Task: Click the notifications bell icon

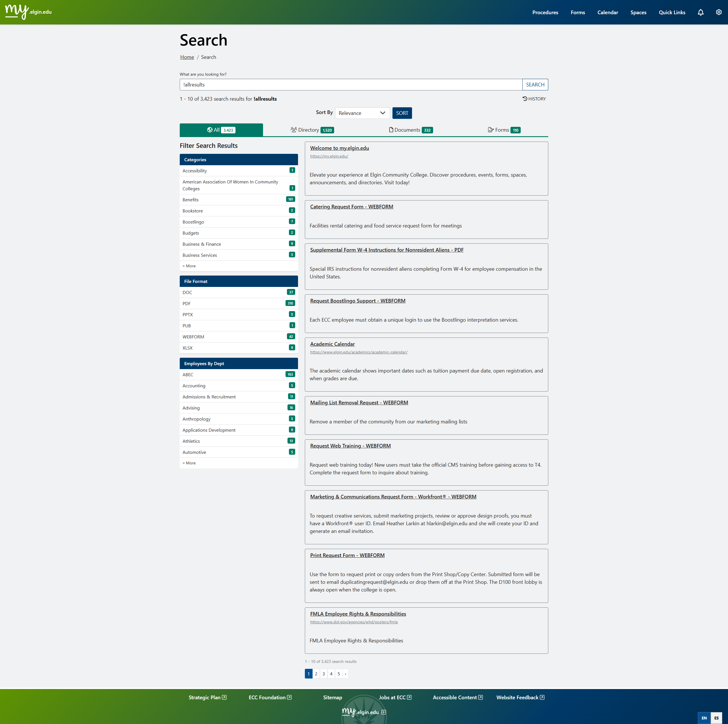Action: point(700,13)
